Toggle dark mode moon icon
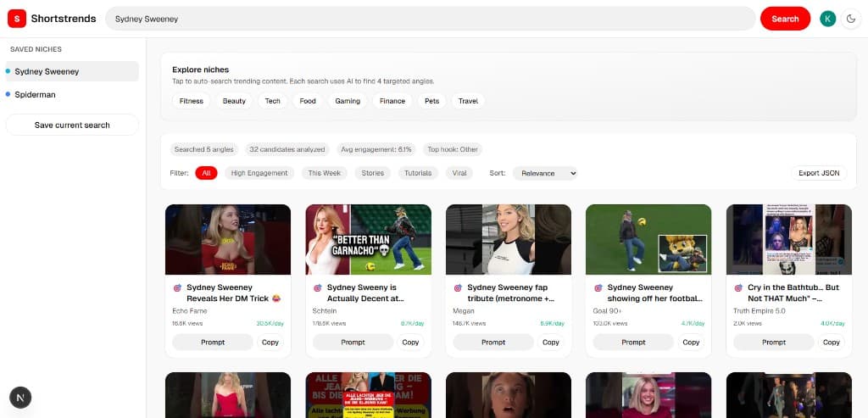 851,19
